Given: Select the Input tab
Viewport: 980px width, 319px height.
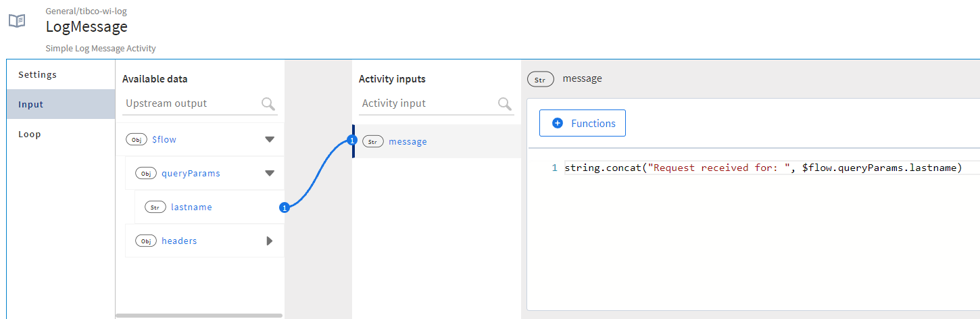Looking at the screenshot, I should [31, 104].
